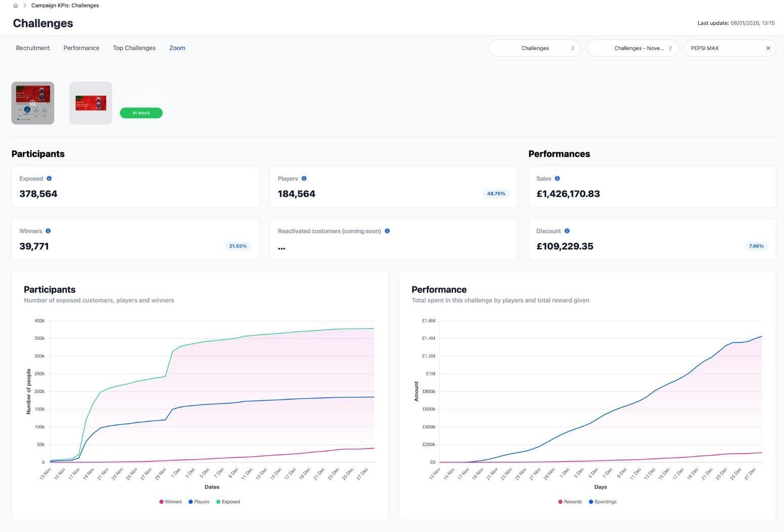Select the second campaign thumbnail
This screenshot has width=784, height=532.
tap(90, 103)
